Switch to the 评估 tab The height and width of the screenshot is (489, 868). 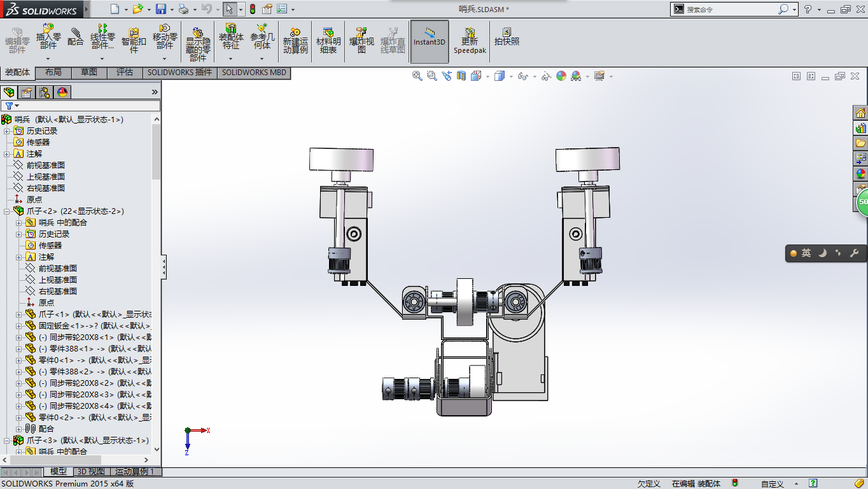[125, 73]
